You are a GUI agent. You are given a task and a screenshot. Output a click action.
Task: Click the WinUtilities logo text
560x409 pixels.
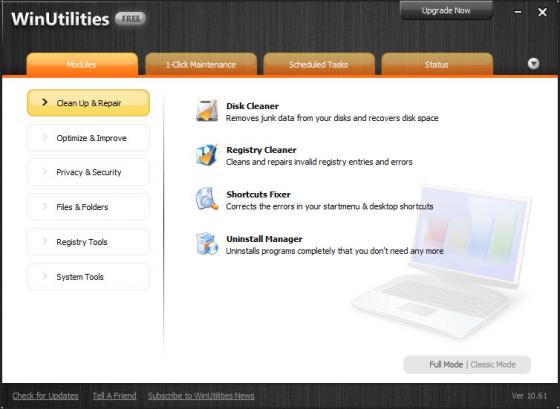(60, 19)
